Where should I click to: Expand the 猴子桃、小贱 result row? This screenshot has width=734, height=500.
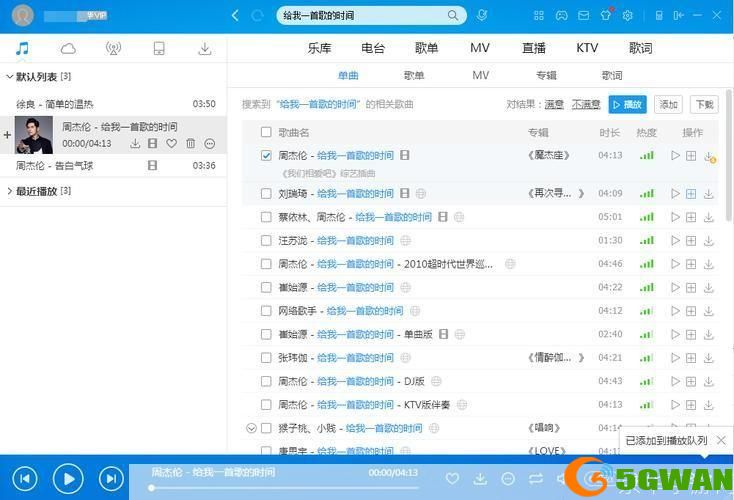pyautogui.click(x=251, y=428)
